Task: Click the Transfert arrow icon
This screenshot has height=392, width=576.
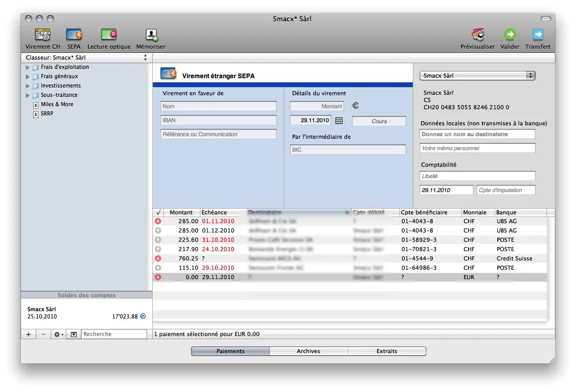Action: click(538, 35)
